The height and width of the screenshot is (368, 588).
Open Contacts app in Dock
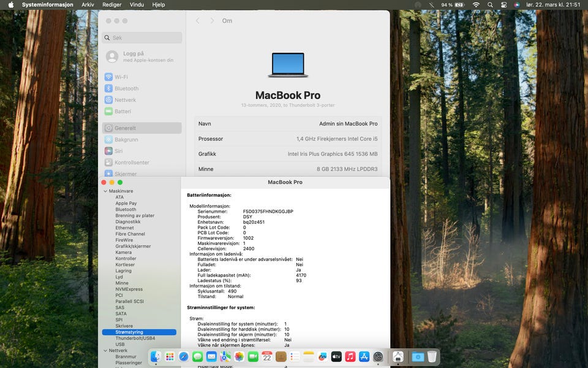pyautogui.click(x=281, y=356)
